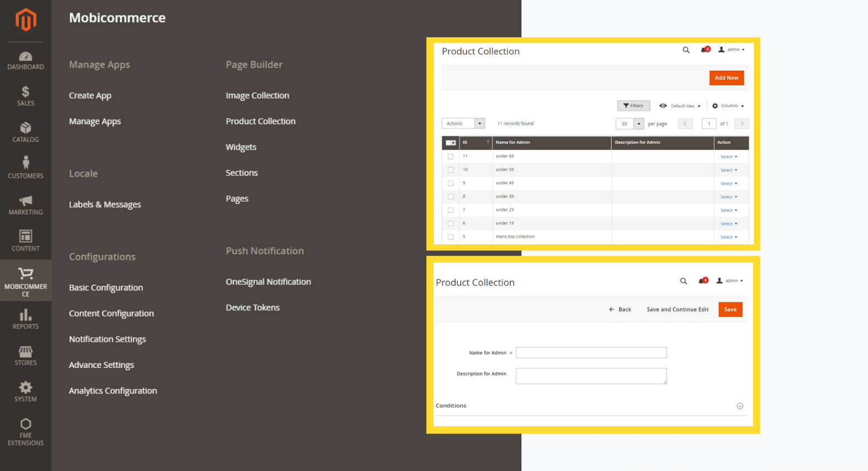Go to next page arrow in grid
The width and height of the screenshot is (868, 471).
click(742, 124)
